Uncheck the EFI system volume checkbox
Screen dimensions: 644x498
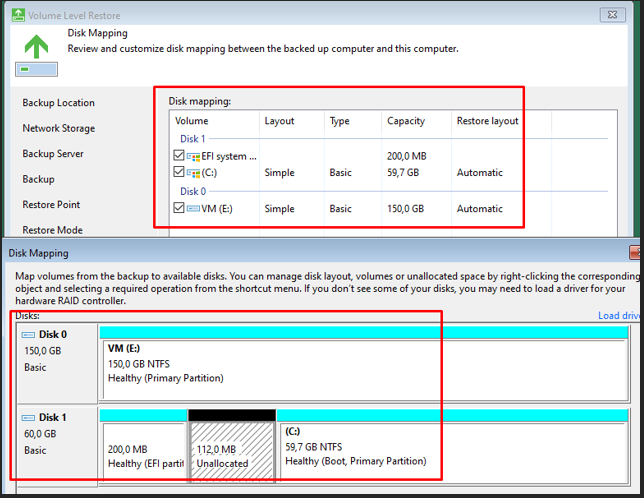coord(179,155)
